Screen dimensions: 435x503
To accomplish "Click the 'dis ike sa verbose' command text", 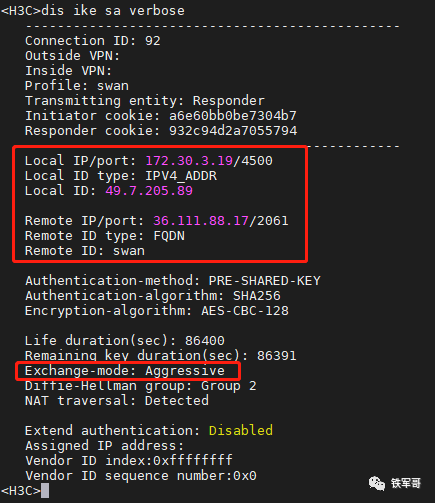I will tap(113, 11).
